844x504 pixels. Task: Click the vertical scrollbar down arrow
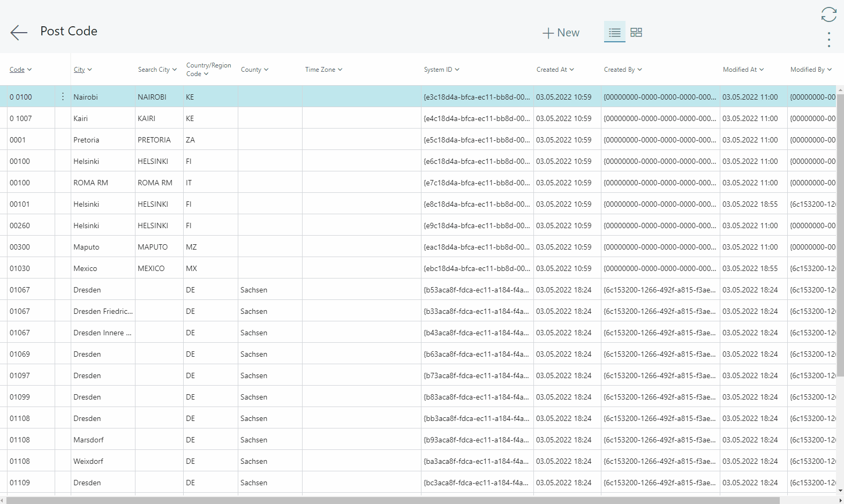coord(840,490)
